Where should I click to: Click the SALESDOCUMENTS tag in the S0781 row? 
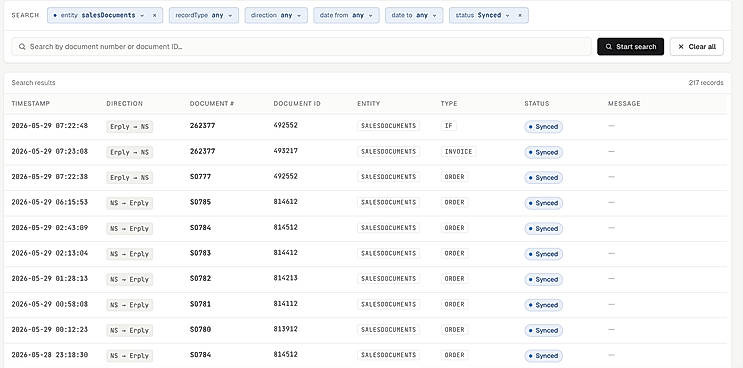[x=388, y=304]
